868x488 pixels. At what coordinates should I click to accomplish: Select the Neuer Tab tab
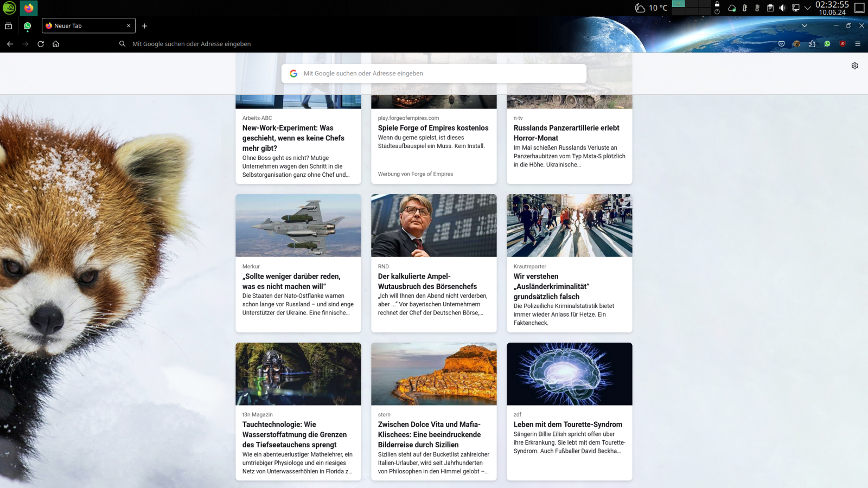87,26
